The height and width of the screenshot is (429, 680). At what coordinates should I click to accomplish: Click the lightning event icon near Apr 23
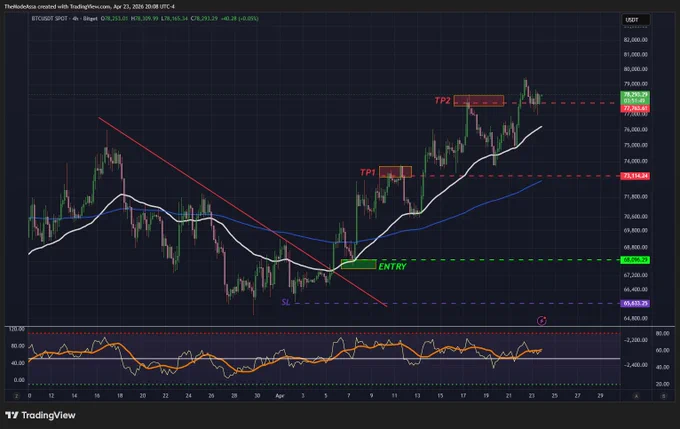(542, 321)
